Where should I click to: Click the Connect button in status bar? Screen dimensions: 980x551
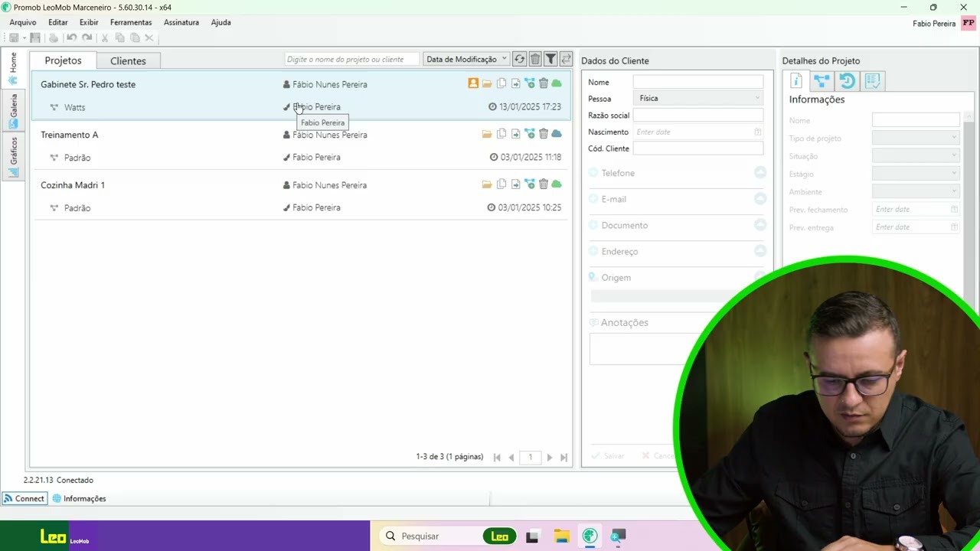click(24, 498)
